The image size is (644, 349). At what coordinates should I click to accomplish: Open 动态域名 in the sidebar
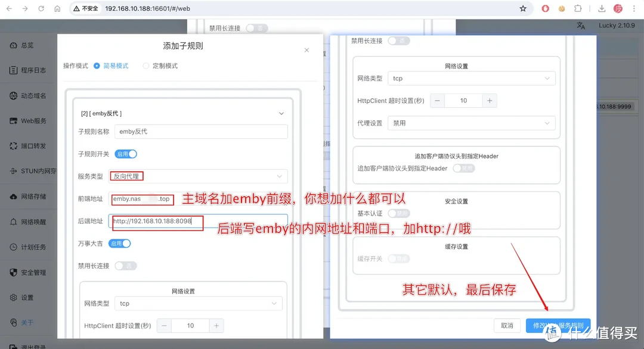point(28,95)
